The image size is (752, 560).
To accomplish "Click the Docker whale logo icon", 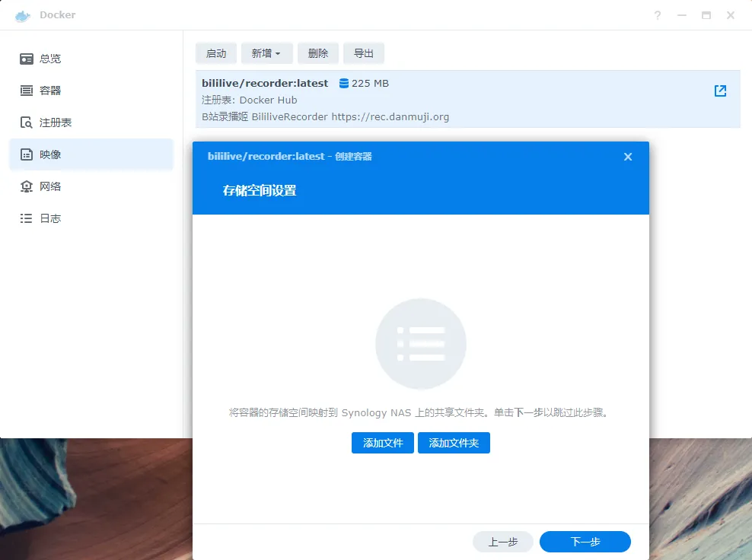I will pyautogui.click(x=23, y=15).
